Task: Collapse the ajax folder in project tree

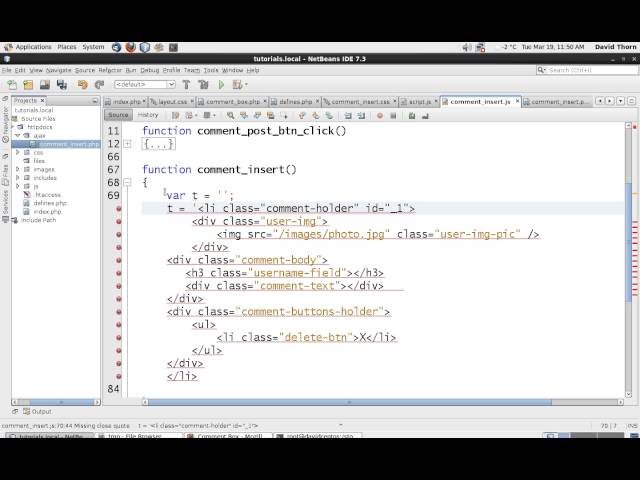Action: click(x=18, y=136)
